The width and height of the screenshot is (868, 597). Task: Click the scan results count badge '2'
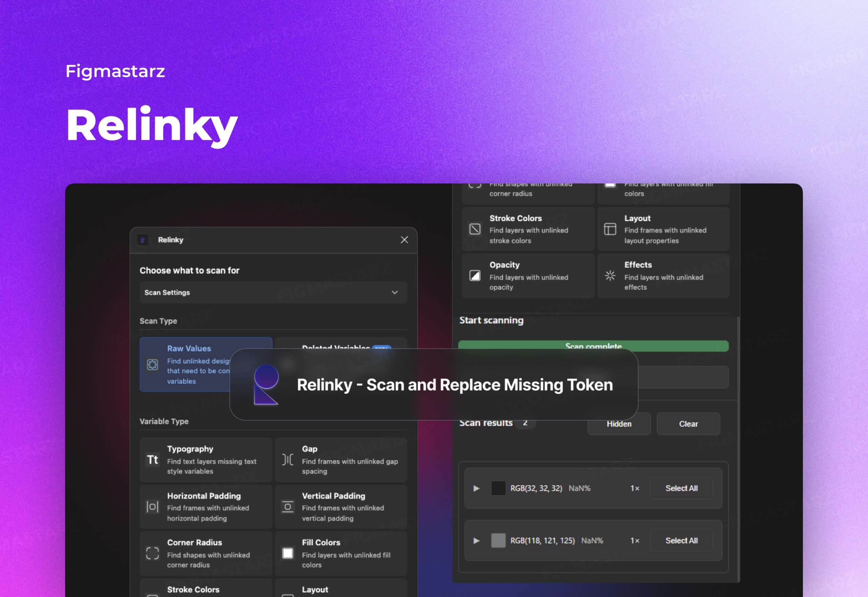pos(525,423)
